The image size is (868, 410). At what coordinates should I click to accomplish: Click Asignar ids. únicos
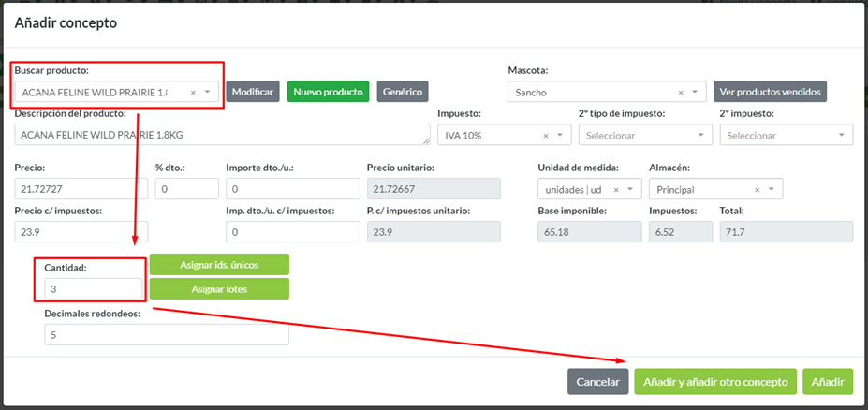coord(219,265)
